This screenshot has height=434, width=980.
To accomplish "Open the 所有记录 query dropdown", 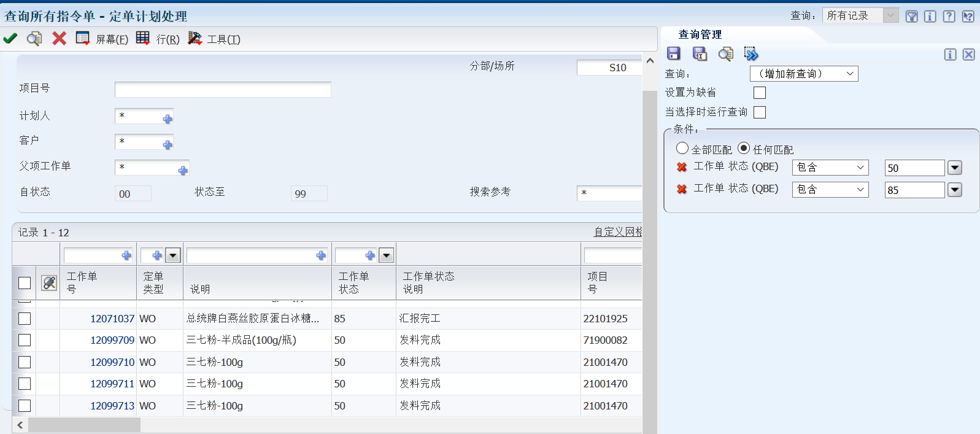I will coord(860,15).
